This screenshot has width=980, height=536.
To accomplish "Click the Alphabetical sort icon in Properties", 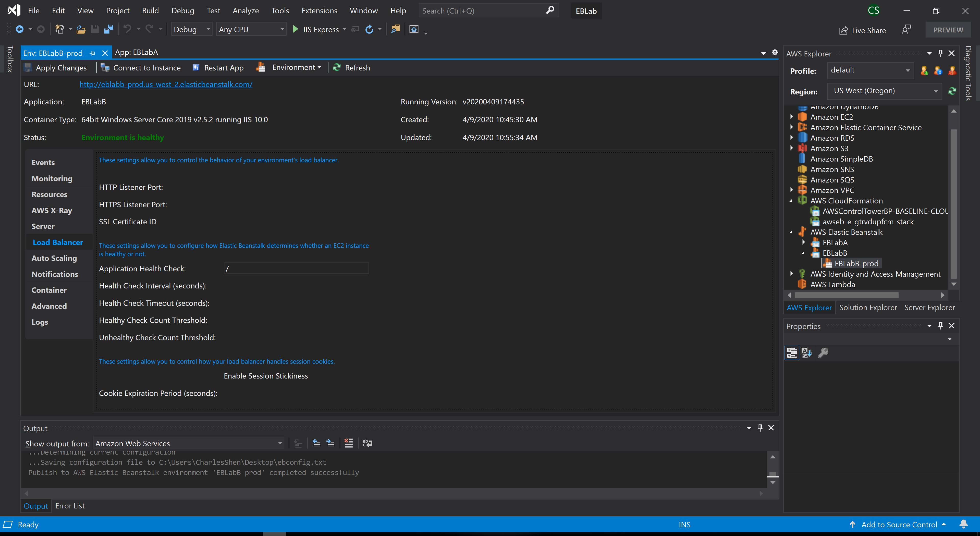I will 806,353.
